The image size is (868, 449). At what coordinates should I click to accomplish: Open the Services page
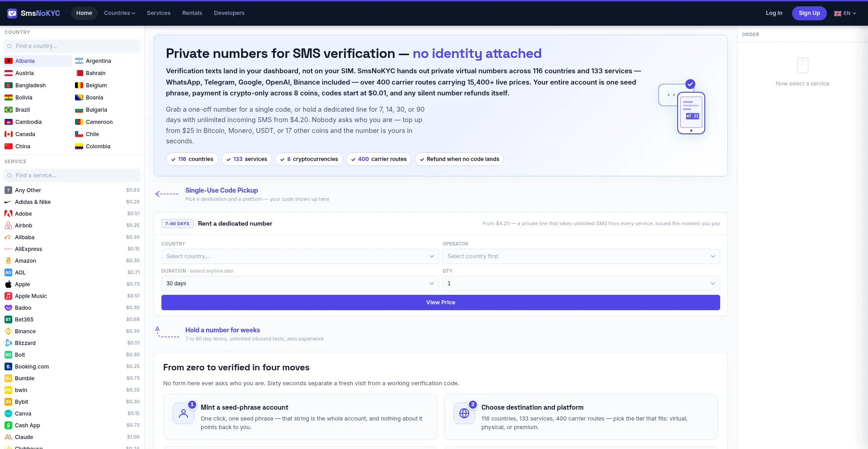tap(159, 13)
